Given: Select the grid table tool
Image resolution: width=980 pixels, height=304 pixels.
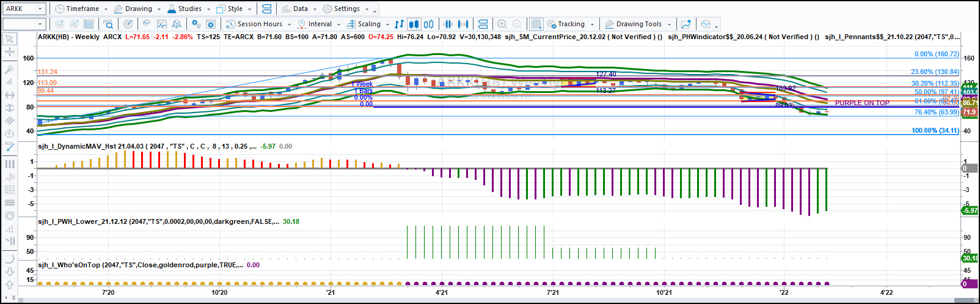Looking at the screenshot, I should pos(10,190).
